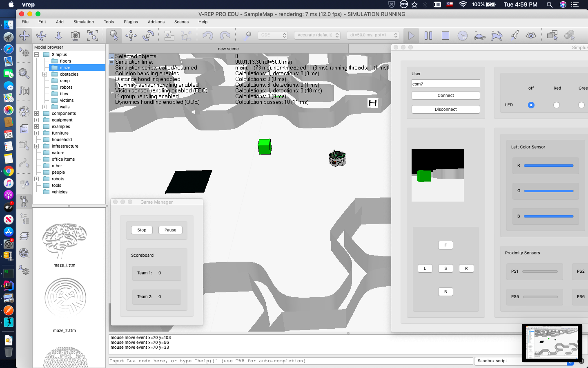Viewport: 588px width, 368px height.
Task: Click the undo arrow icon
Action: 207,36
